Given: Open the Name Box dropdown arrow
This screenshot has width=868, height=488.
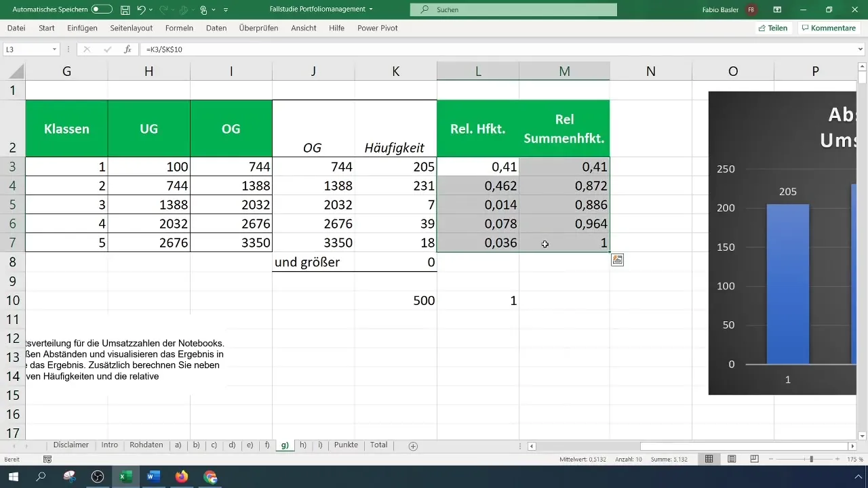Looking at the screenshot, I should [55, 49].
